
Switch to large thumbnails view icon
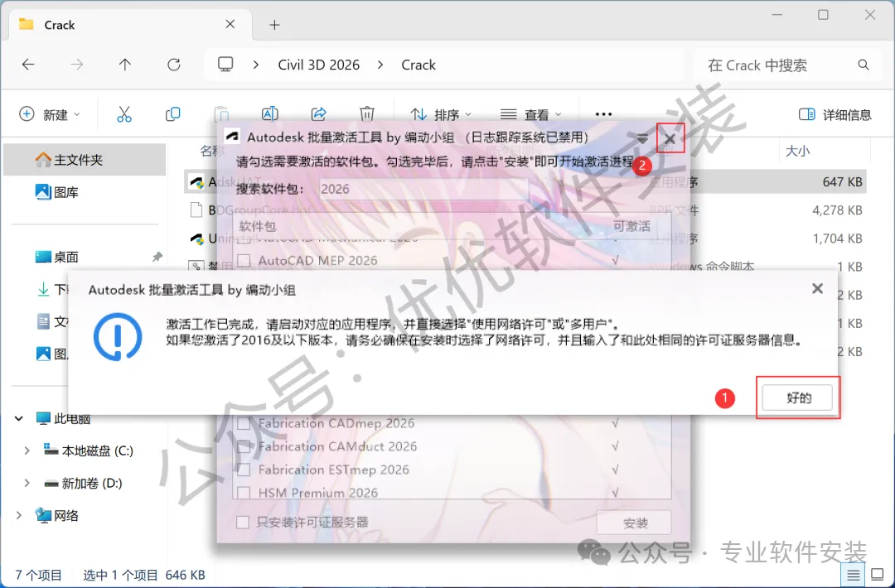(877, 574)
